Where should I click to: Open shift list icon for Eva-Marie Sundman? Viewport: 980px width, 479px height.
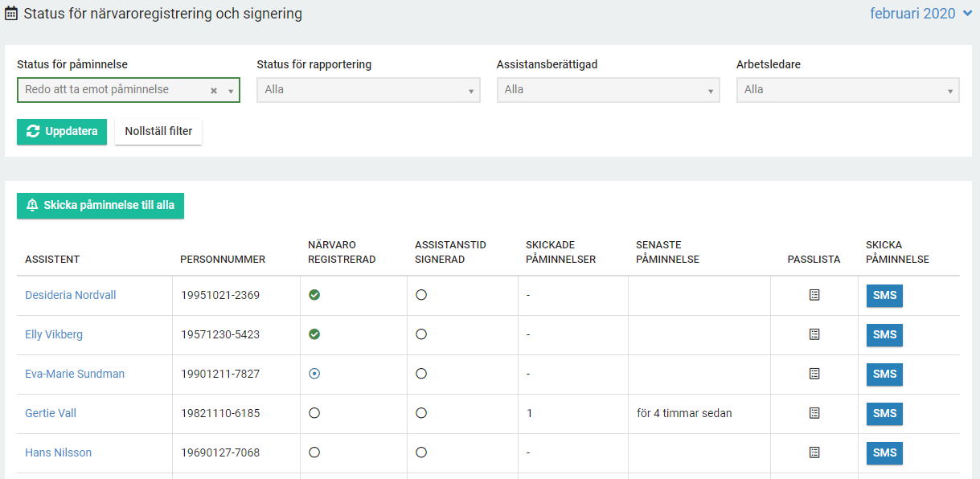[814, 375]
